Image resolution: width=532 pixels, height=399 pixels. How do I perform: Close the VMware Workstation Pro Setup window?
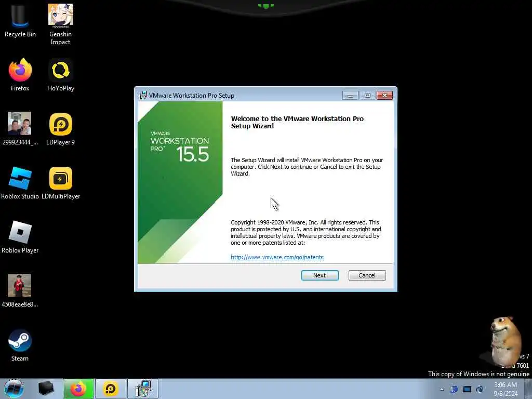pos(384,96)
